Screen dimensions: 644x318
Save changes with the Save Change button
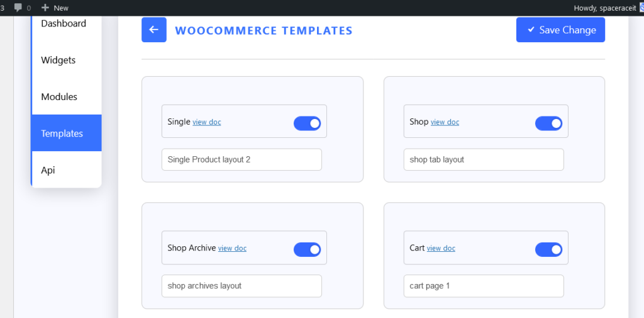[x=560, y=30]
